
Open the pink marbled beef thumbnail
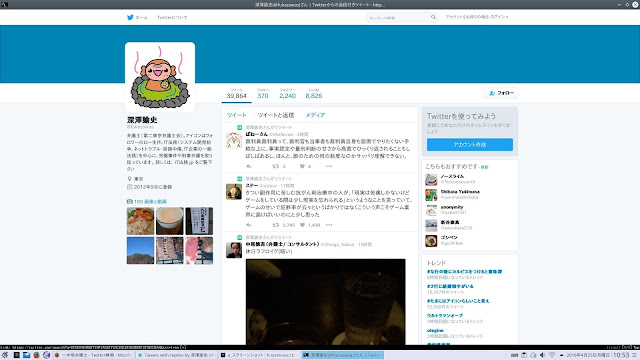point(199,250)
